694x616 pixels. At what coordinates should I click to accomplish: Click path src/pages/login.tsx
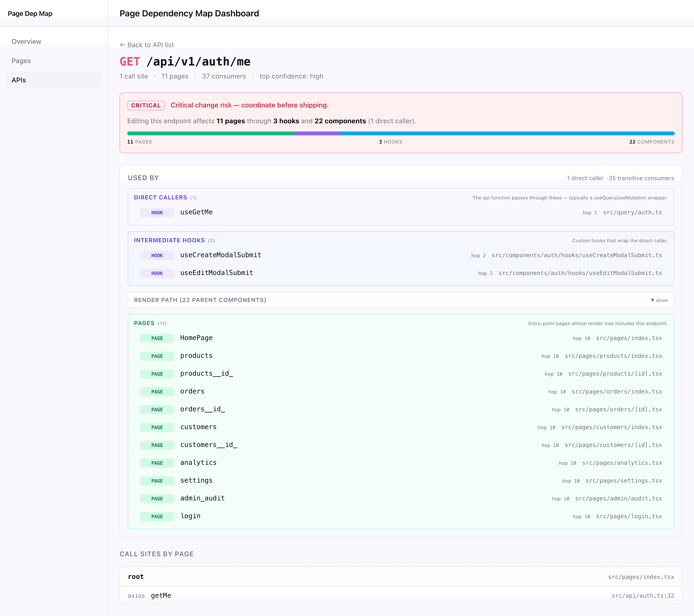[629, 516]
